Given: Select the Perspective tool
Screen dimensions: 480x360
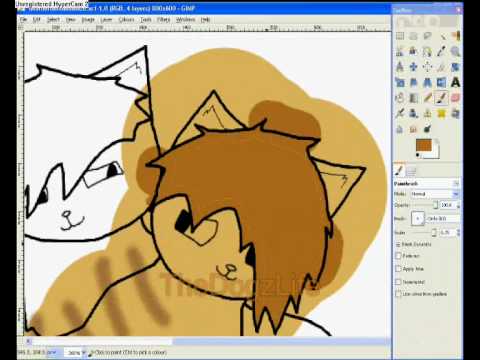Looking at the screenshot, I should pyautogui.click(x=427, y=82).
